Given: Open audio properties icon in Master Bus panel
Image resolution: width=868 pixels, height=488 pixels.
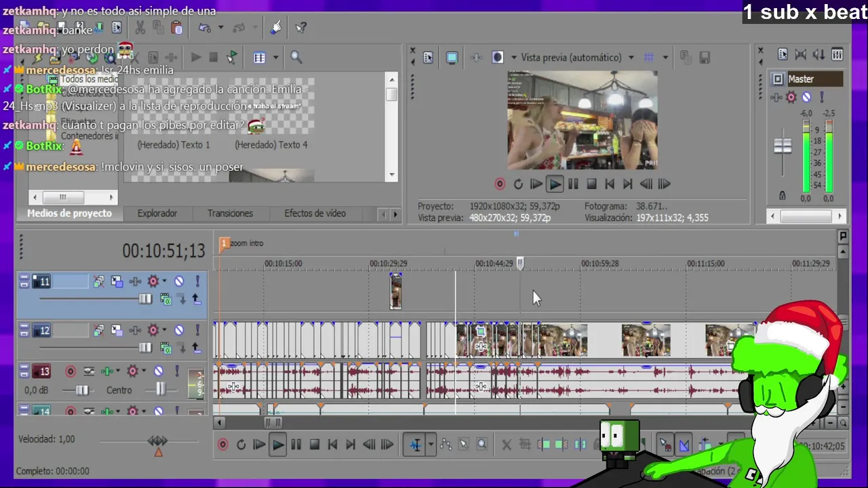Looking at the screenshot, I should click(783, 54).
